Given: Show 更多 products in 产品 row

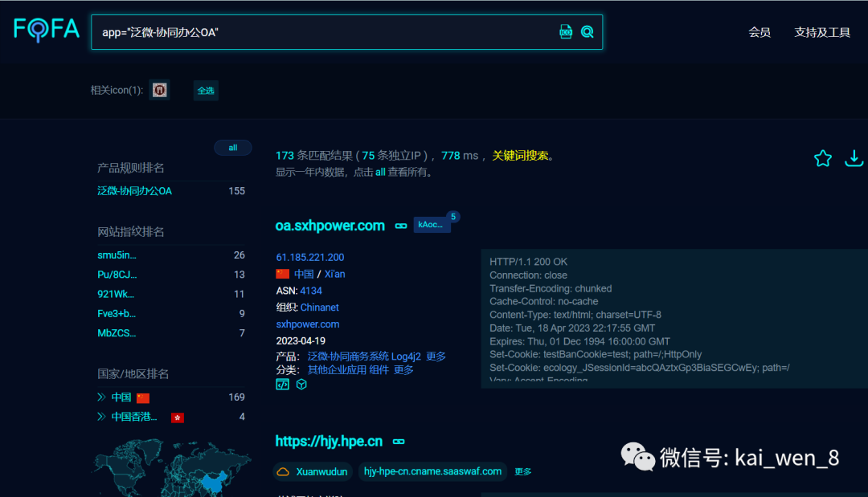Looking at the screenshot, I should [436, 356].
